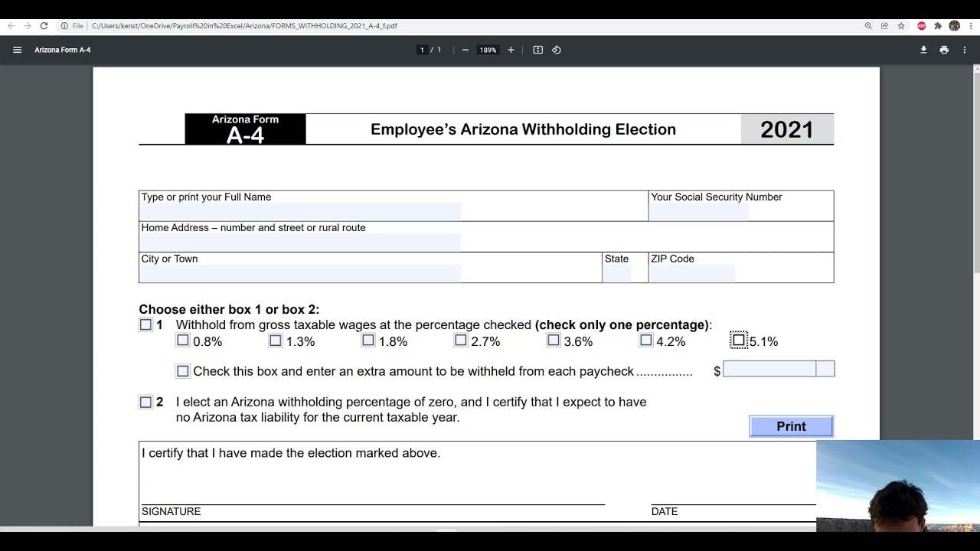Click the 'Choose either box 1 or box 2:' text
This screenshot has width=980, height=551.
229,310
